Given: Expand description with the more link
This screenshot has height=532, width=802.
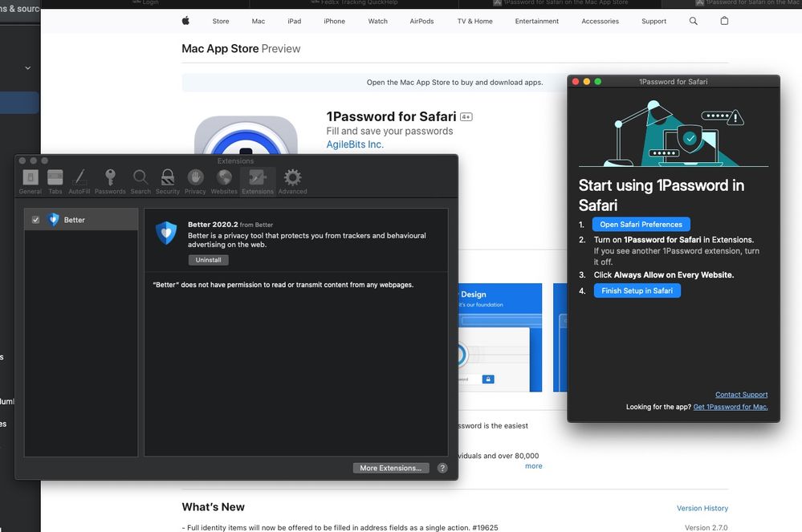Looking at the screenshot, I should point(533,466).
